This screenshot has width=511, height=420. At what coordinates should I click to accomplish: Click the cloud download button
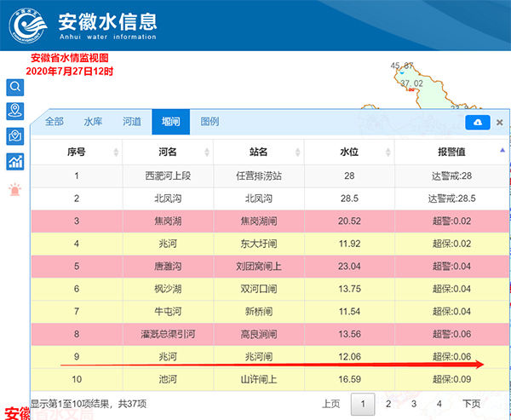coord(478,123)
